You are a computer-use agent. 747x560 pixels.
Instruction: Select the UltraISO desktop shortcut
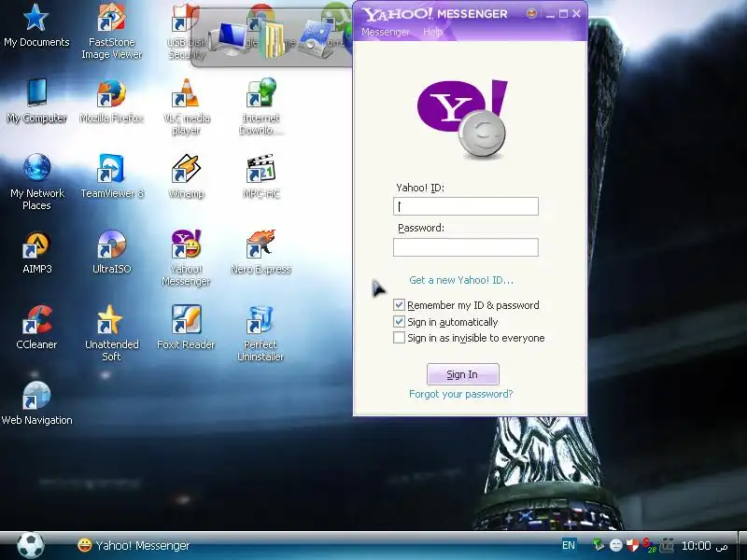point(111,252)
